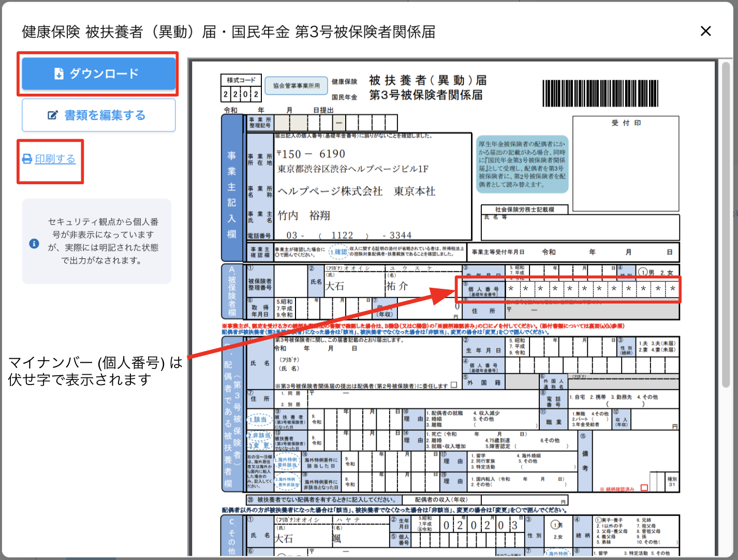
Task: Click the form heading 第3号被保険者関係届
Action: (425, 95)
